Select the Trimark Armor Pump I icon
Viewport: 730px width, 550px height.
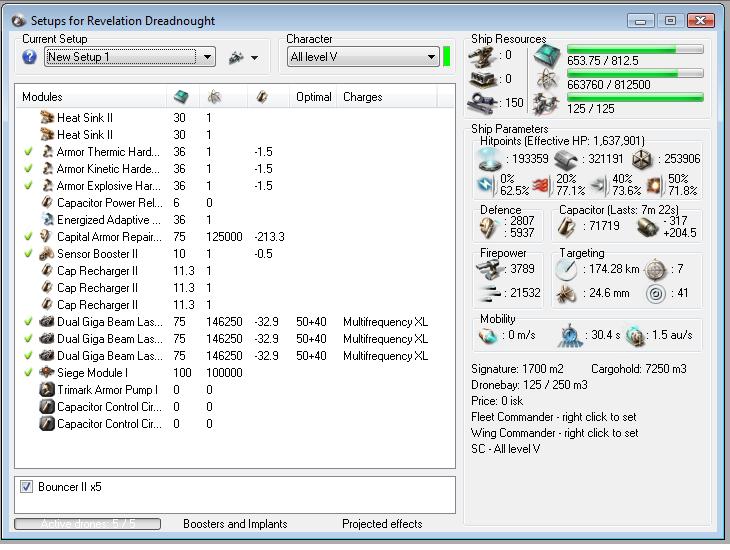[x=47, y=389]
